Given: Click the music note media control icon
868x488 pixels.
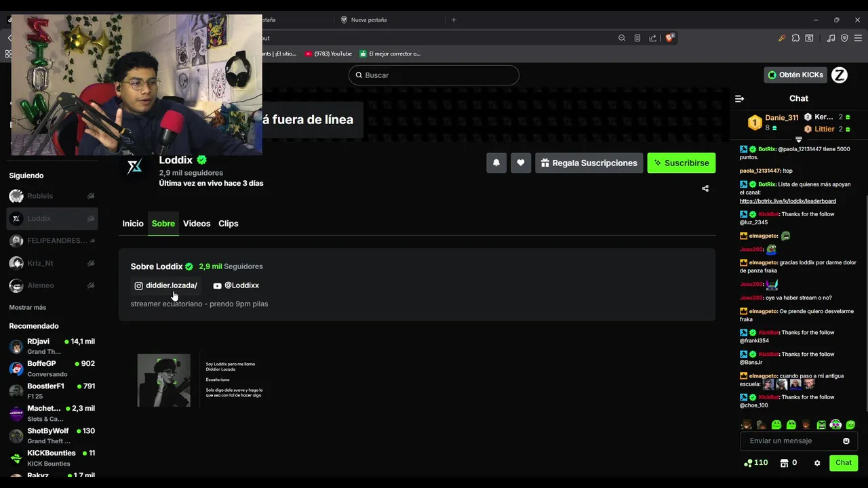Looking at the screenshot, I should coord(831,38).
